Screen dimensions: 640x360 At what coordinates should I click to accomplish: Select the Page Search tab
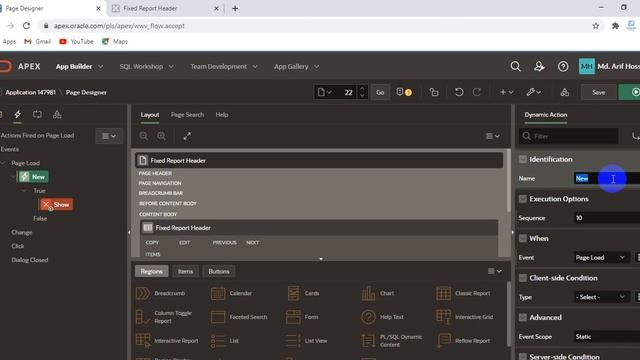point(187,115)
